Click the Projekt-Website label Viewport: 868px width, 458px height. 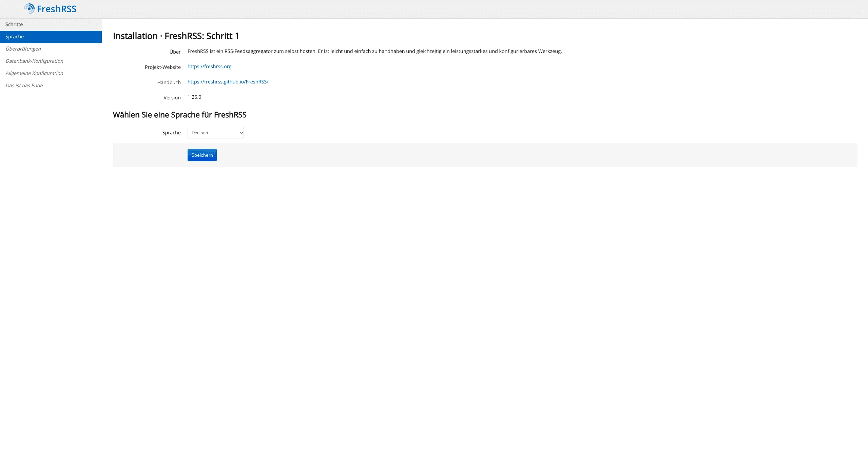[x=163, y=67]
